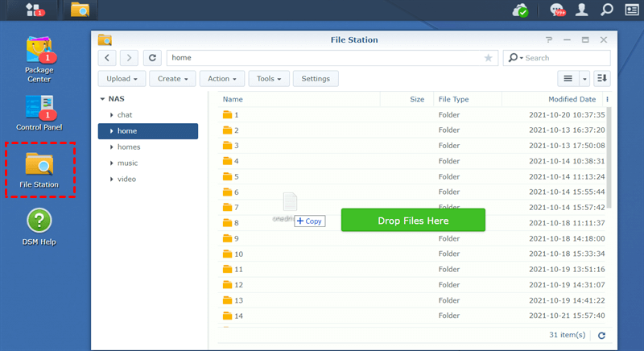Open the user account options icon

point(582,10)
